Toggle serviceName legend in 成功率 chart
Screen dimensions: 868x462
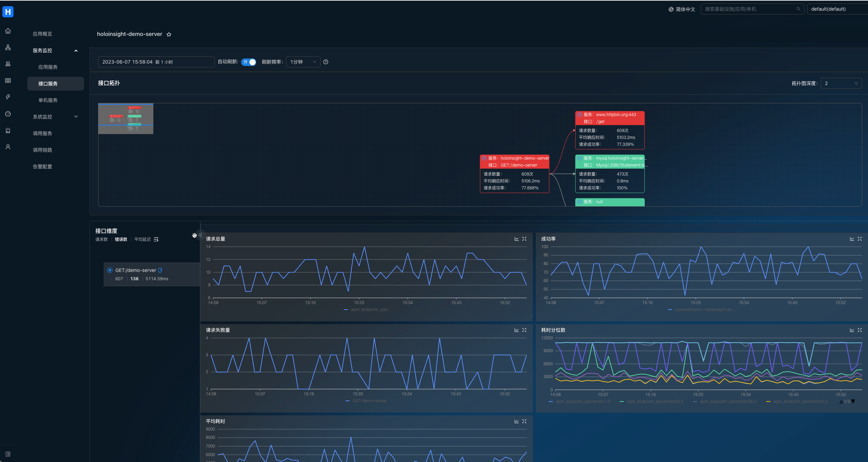click(x=702, y=310)
